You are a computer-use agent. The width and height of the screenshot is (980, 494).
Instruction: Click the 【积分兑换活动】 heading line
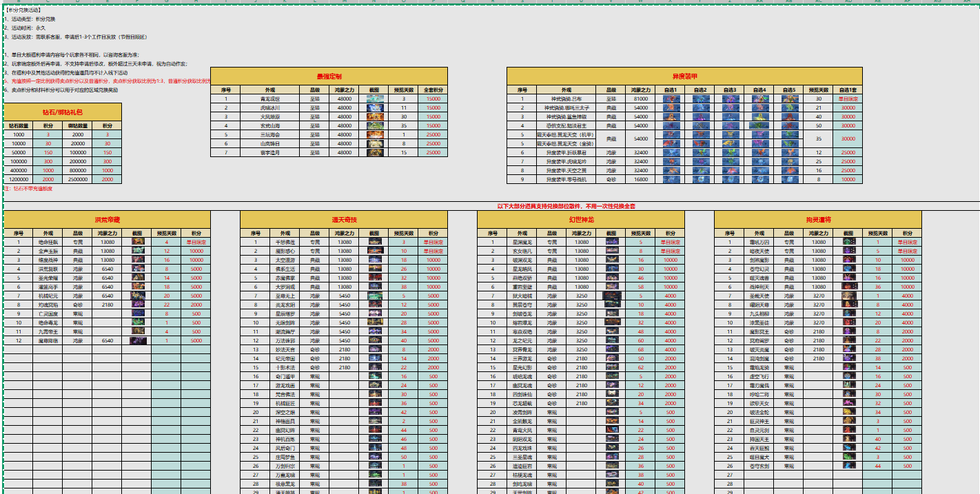22,10
